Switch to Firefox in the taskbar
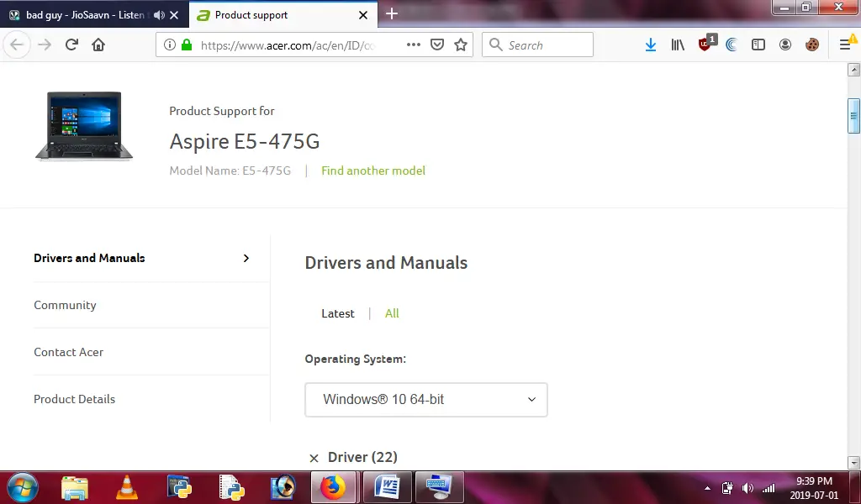The height and width of the screenshot is (504, 861). pos(333,487)
